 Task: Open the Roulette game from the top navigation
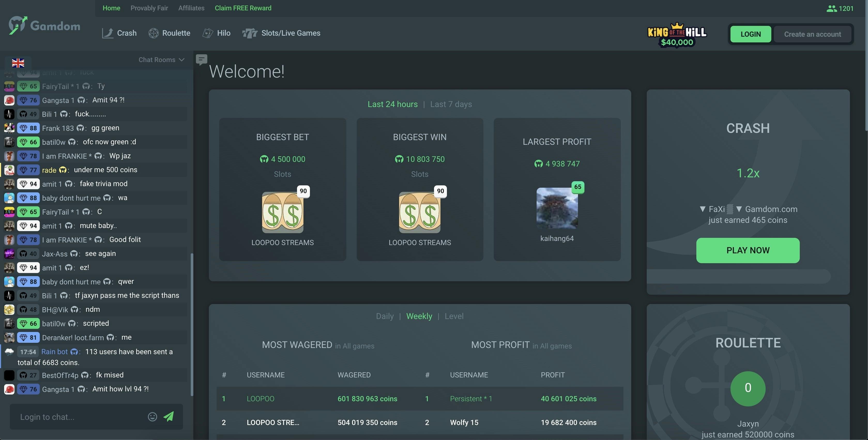[x=169, y=33]
